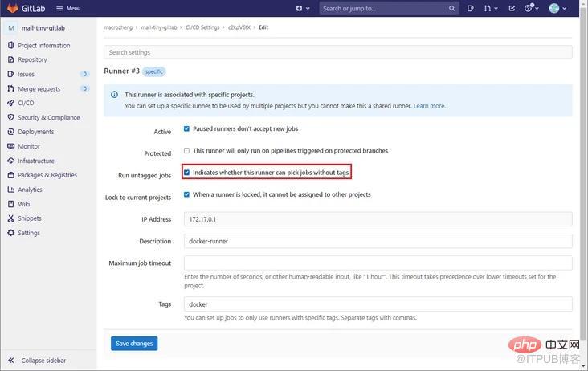The height and width of the screenshot is (371, 588).
Task: Click the info icon in blue banner
Action: point(114,95)
